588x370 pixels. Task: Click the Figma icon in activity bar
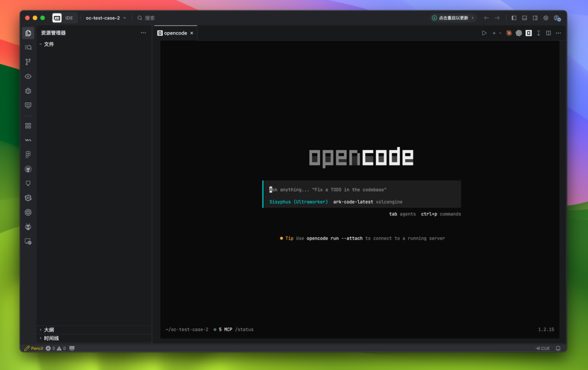coord(28,155)
